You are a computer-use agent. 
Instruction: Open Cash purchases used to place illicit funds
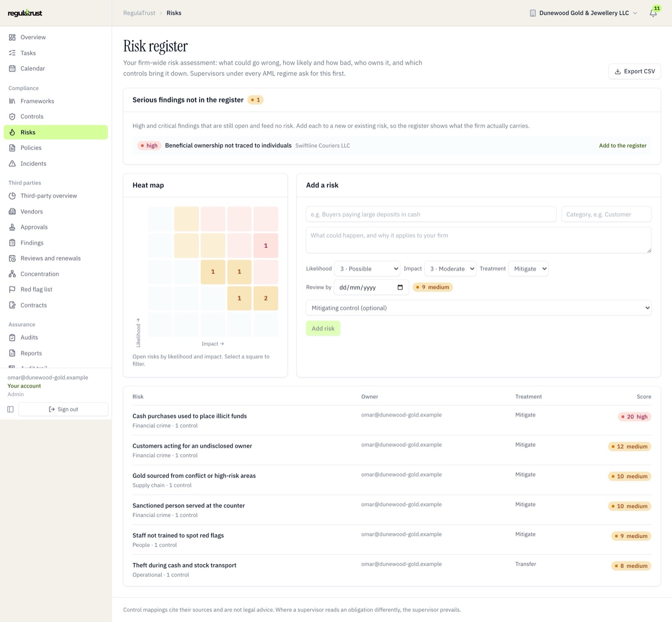point(189,416)
